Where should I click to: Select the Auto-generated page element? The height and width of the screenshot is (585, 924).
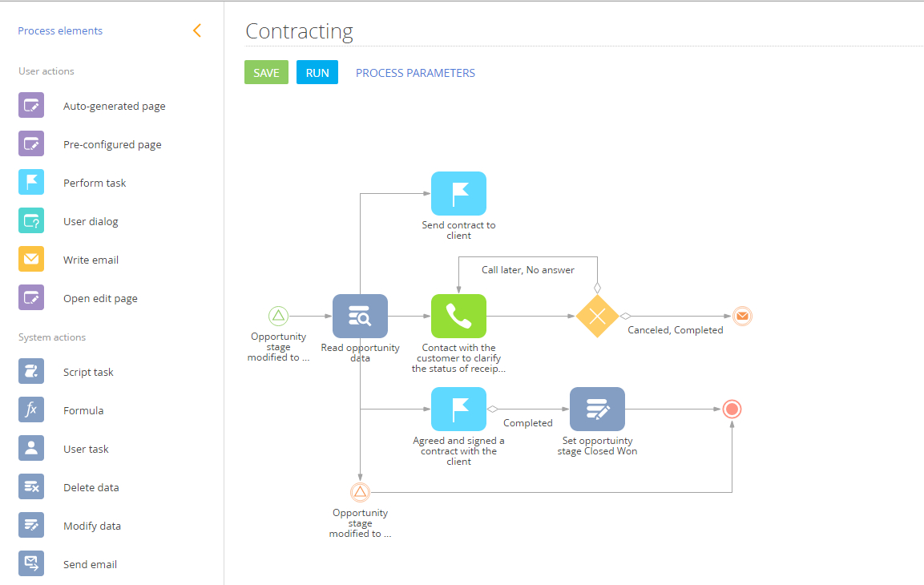point(114,105)
